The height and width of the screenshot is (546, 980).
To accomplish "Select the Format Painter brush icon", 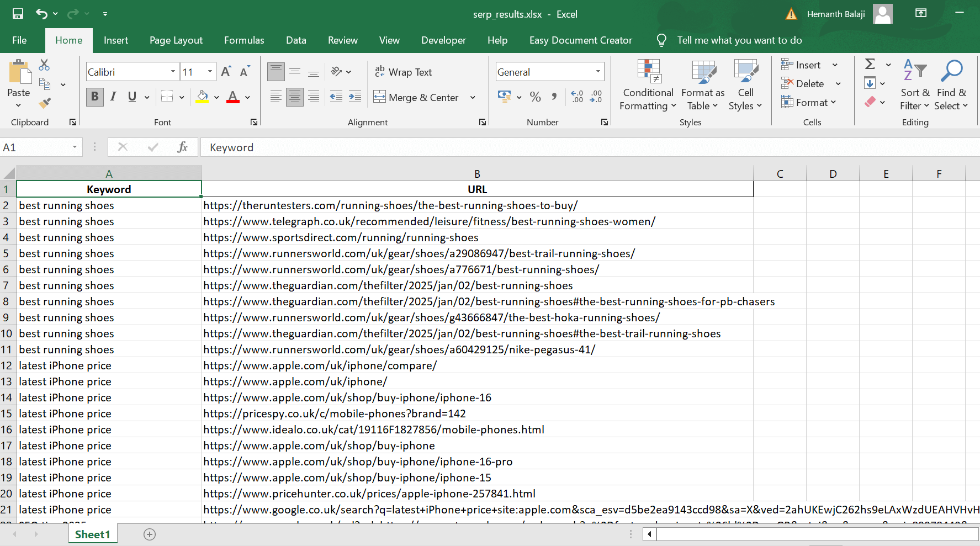I will tap(45, 103).
